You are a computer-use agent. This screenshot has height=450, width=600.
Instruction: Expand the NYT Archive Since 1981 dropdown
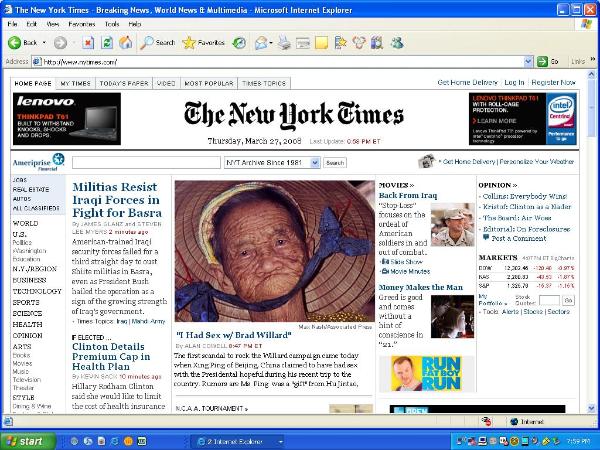(313, 162)
